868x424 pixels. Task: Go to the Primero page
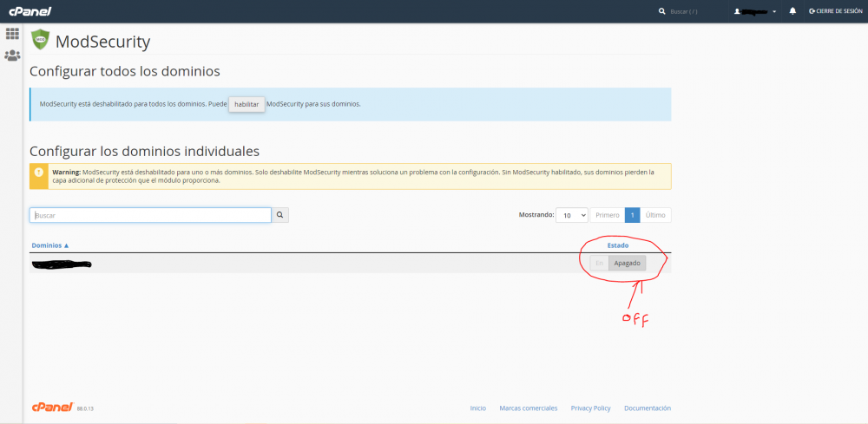pos(608,215)
